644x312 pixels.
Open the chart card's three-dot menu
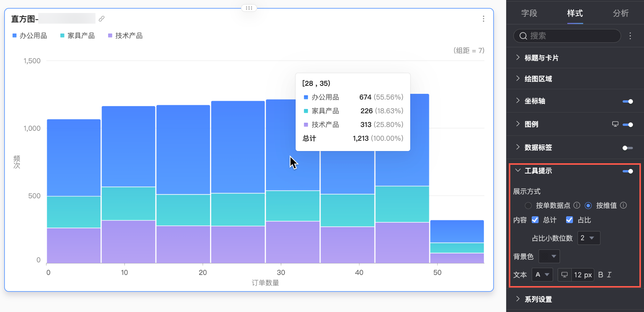tap(483, 19)
